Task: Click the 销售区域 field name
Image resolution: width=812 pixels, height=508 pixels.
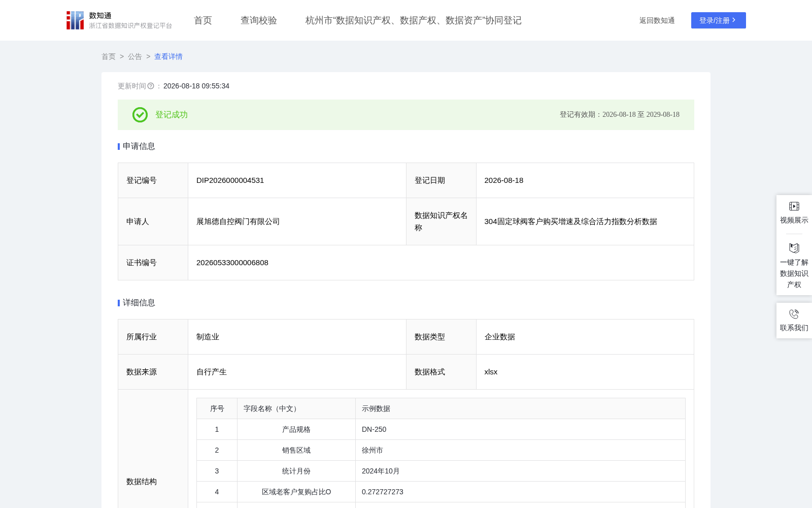Action: click(x=296, y=450)
